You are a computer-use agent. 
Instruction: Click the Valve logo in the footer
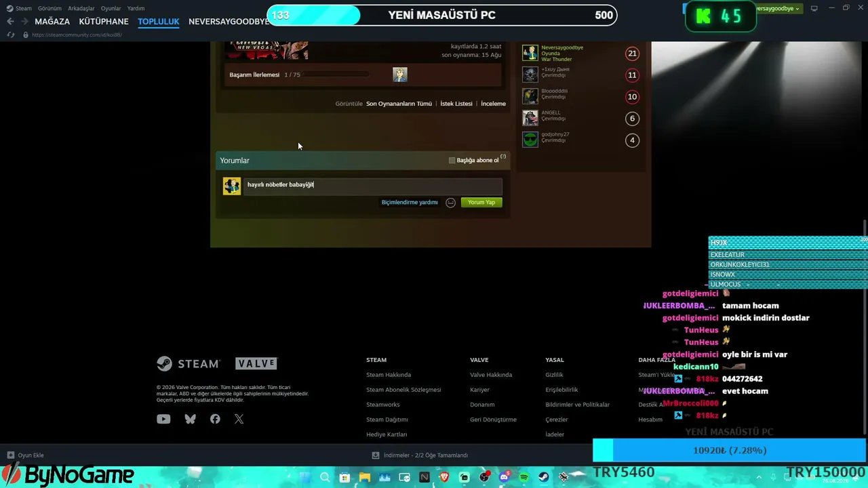pyautogui.click(x=256, y=364)
